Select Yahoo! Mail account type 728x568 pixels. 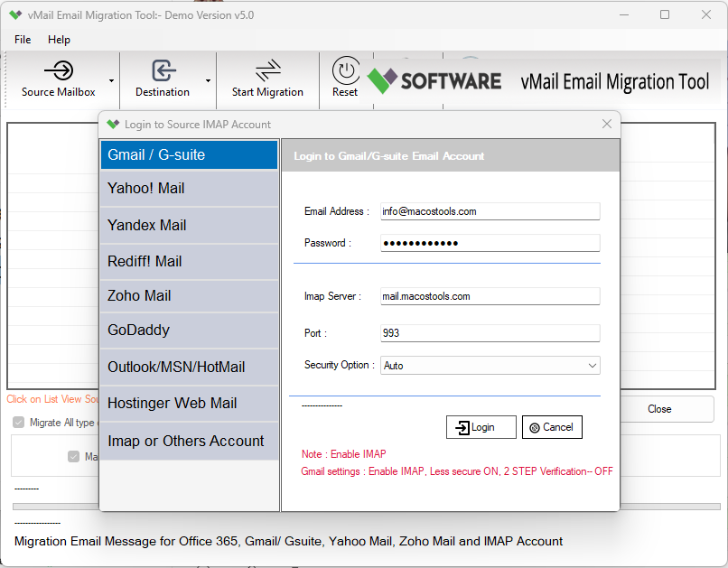coord(189,189)
